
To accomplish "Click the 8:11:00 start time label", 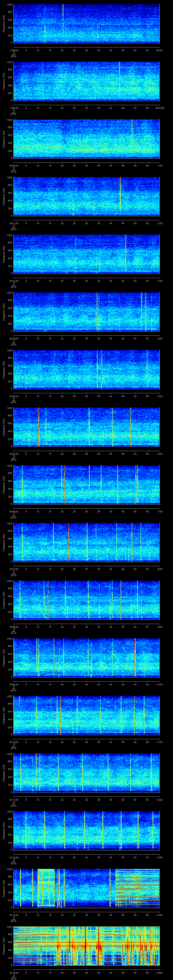I will tap(14, 799).
